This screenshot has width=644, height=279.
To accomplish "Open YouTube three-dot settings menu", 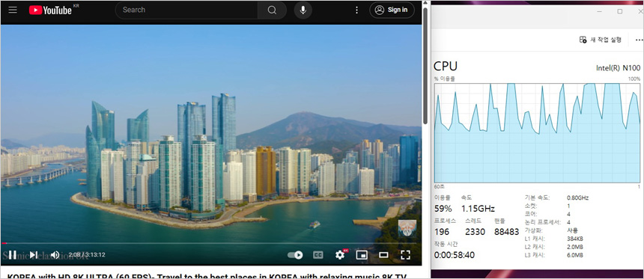I will click(356, 10).
